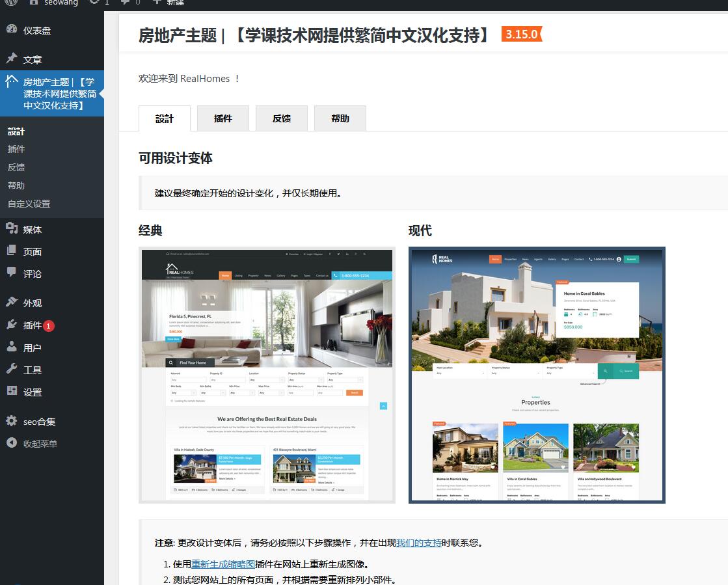Open the 我们的支持 support link
Viewport: 728px width, 585px height.
(418, 543)
